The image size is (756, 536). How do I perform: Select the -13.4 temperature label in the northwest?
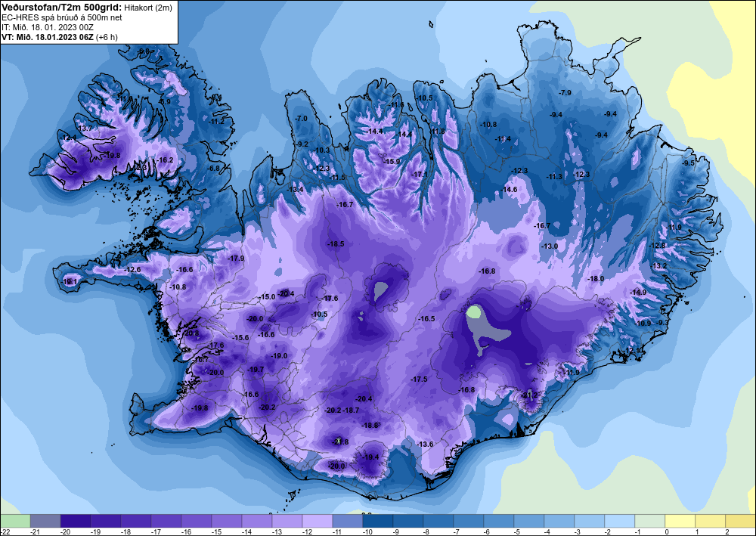coord(295,190)
